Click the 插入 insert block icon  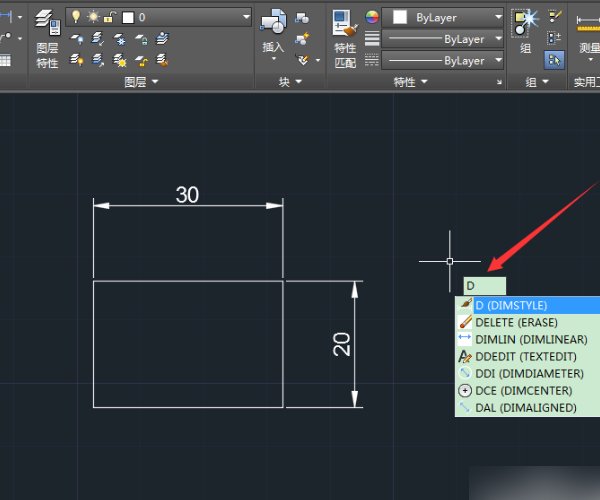tap(273, 21)
